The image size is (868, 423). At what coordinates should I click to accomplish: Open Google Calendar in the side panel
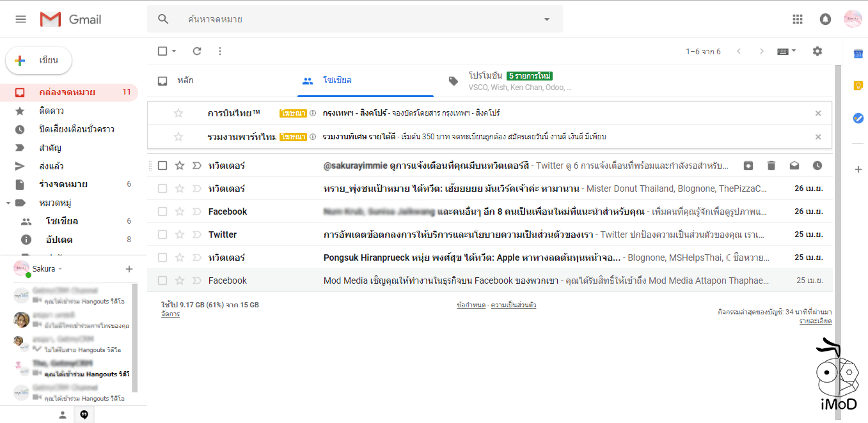pyautogui.click(x=858, y=54)
